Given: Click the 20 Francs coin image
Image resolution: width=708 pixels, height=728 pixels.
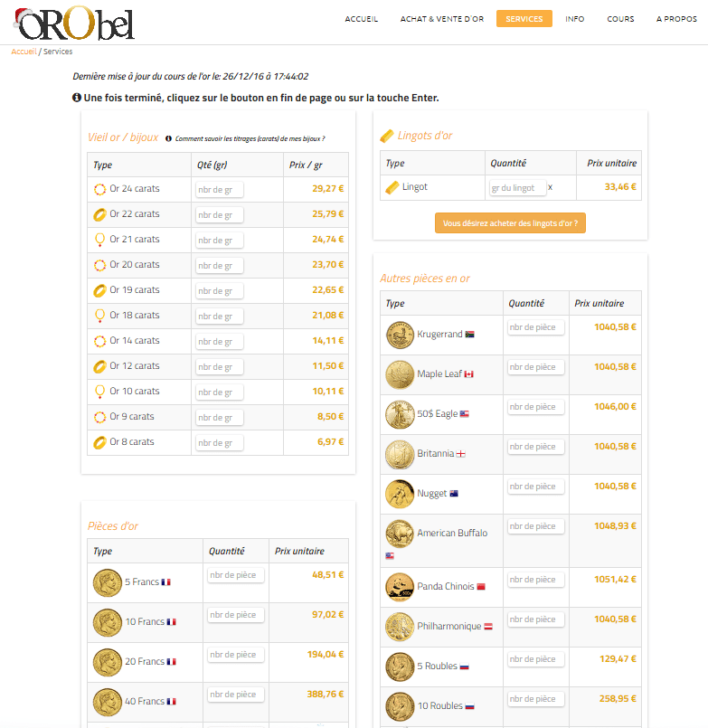Looking at the screenshot, I should [108, 662].
